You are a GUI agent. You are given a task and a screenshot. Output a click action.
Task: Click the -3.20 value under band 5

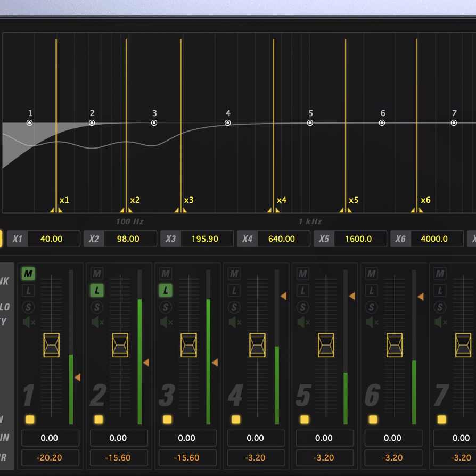coord(325,458)
